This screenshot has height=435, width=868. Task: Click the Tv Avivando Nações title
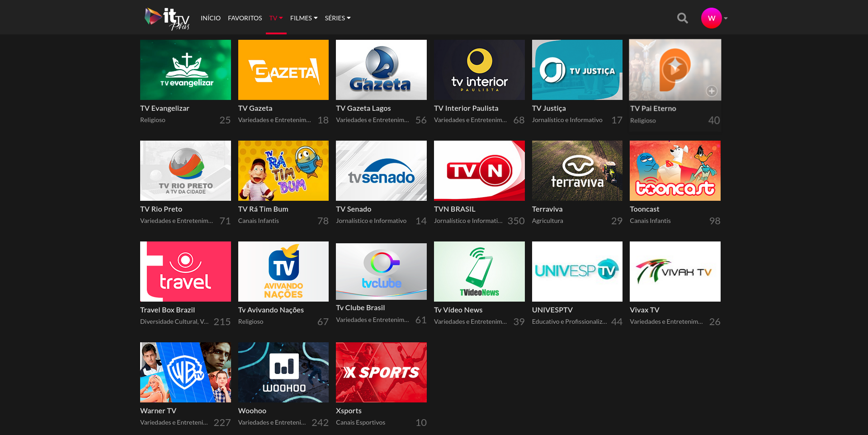271,310
